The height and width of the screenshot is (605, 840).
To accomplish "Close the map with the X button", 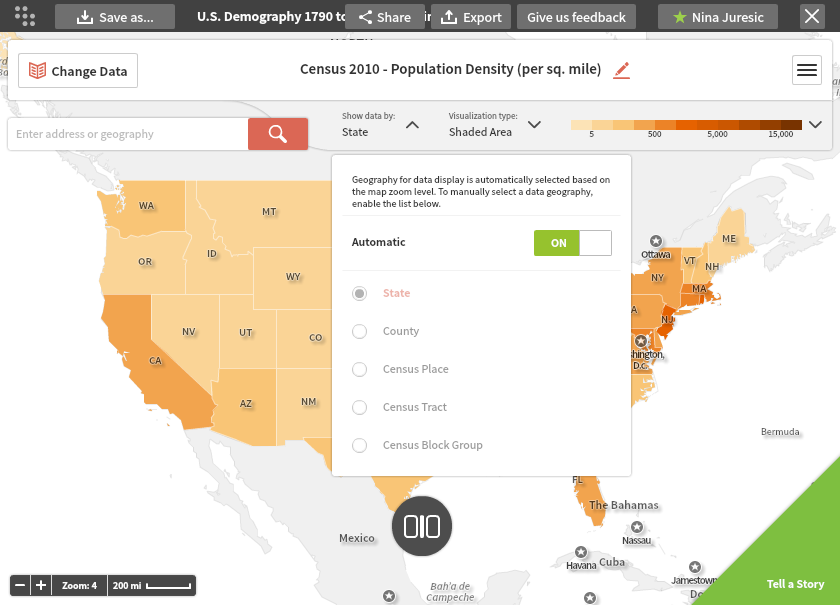I will click(812, 17).
